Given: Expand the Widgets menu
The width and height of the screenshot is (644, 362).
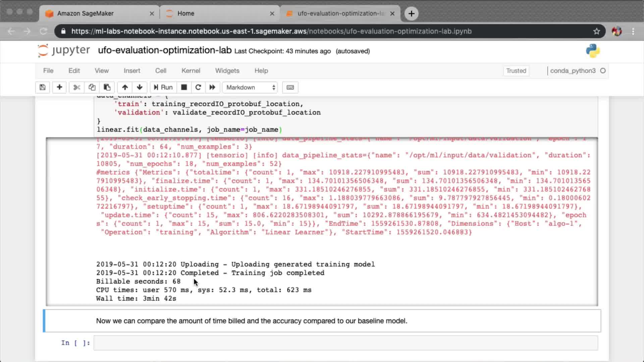Looking at the screenshot, I should tap(227, 71).
